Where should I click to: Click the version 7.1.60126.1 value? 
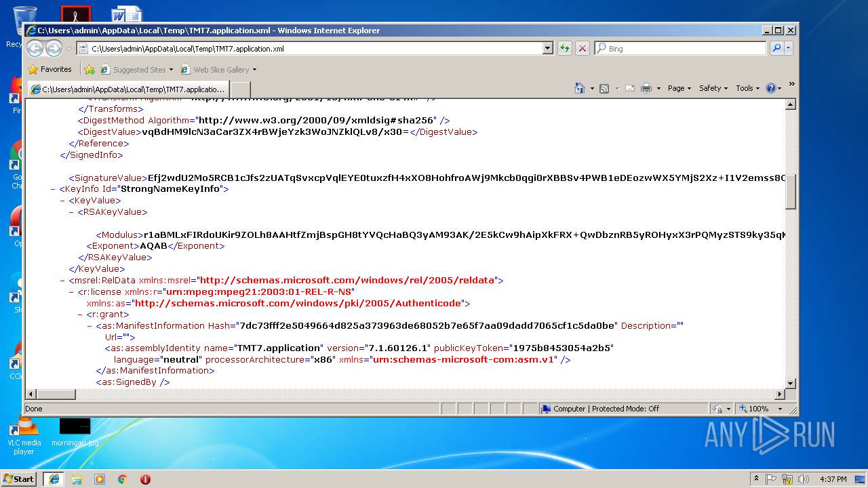399,348
